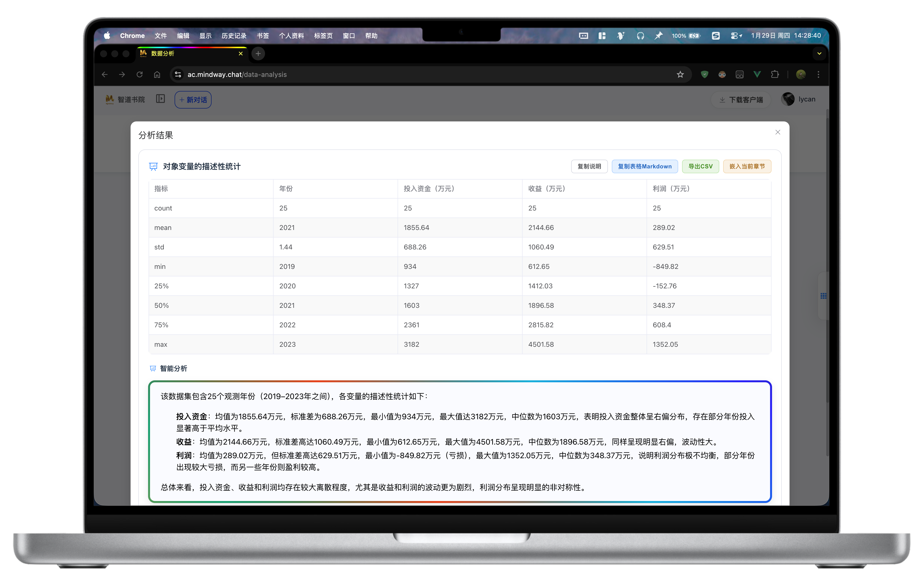Open a new browser tab
The image size is (924, 584).
pos(258,53)
